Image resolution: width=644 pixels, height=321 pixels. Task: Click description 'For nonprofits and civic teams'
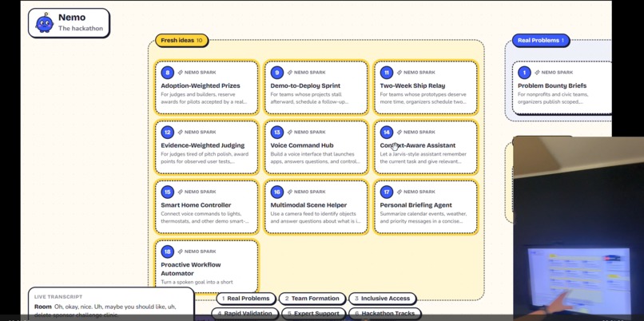pos(553,98)
